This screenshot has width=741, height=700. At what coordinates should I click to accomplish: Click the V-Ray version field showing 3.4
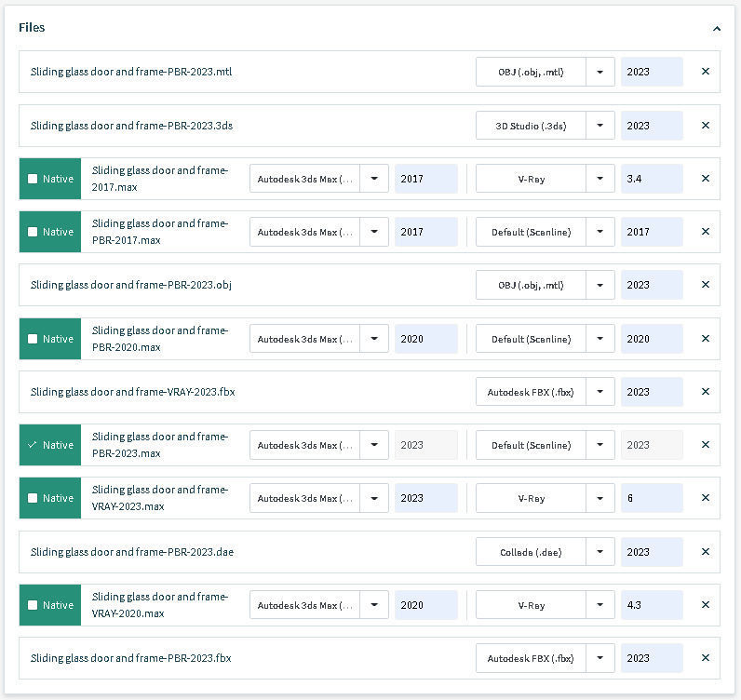click(651, 179)
